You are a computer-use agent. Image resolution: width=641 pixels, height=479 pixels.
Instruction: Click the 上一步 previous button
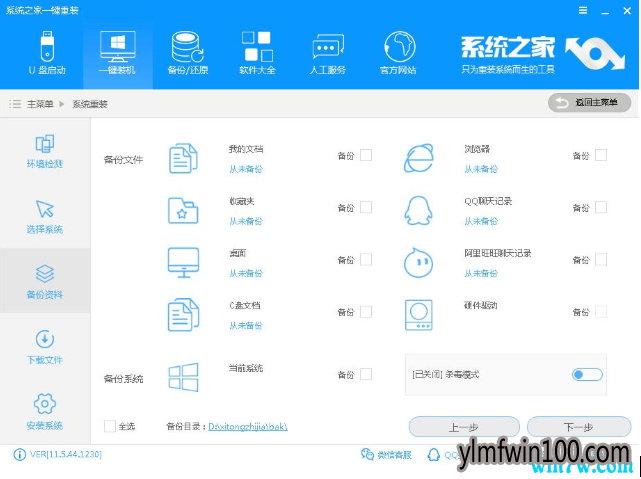[464, 427]
